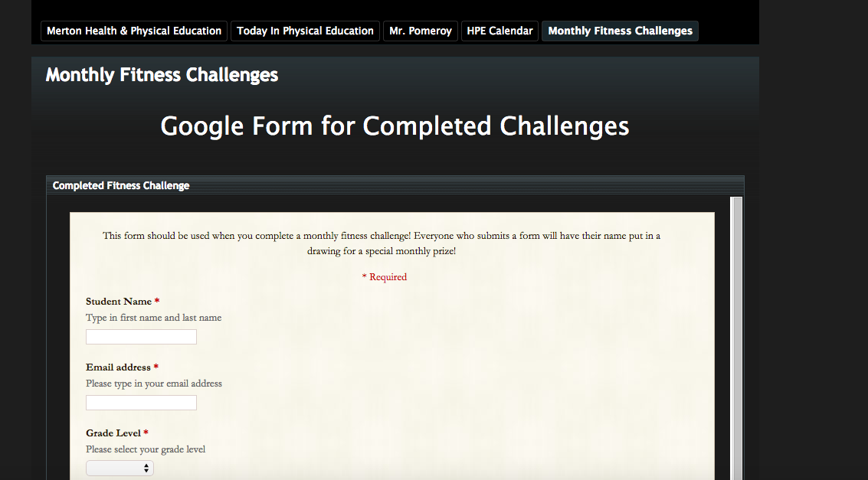Click the 'Monthly Fitness Challenges' page heading
Screen dimensions: 868x480
pos(162,74)
